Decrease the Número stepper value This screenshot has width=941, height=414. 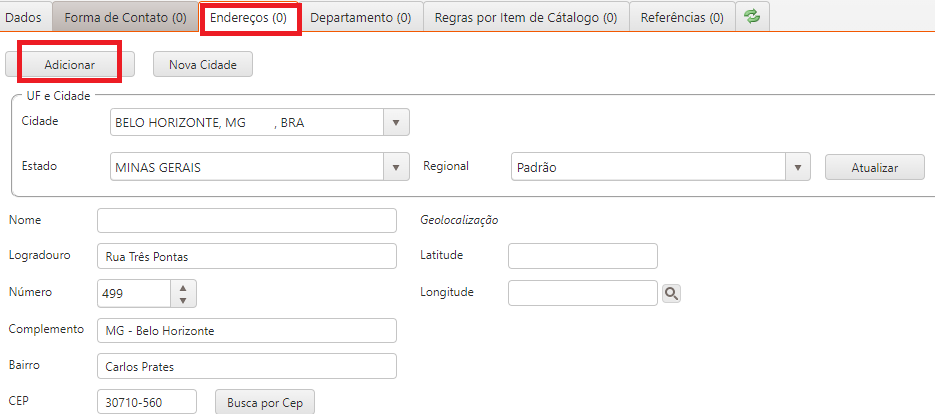[x=182, y=299]
